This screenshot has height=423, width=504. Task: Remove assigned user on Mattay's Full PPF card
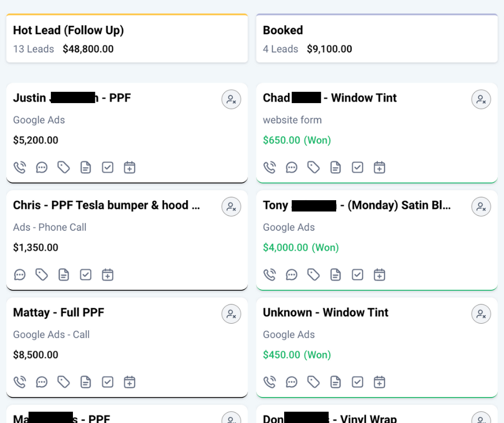(x=231, y=313)
